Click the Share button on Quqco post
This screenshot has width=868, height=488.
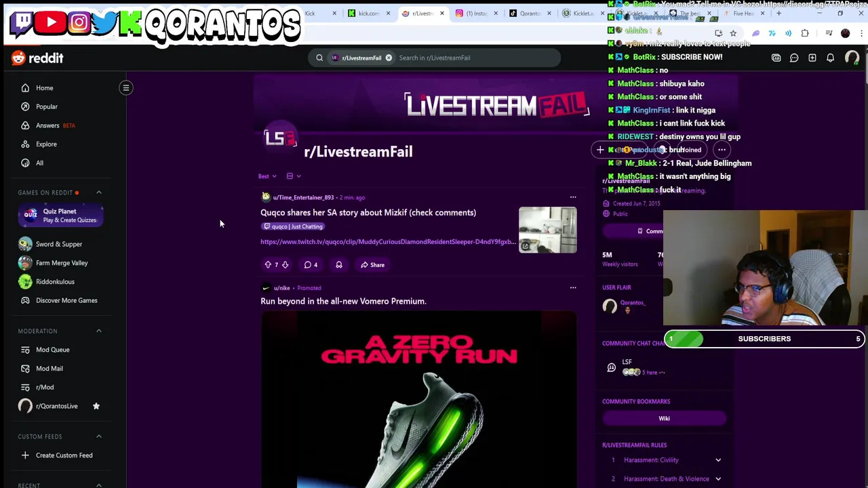point(372,264)
